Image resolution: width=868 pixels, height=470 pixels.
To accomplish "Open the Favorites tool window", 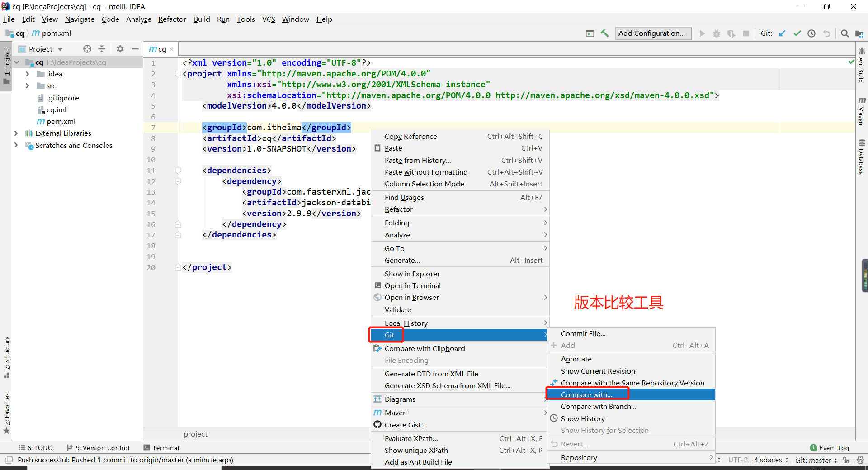I will point(6,413).
